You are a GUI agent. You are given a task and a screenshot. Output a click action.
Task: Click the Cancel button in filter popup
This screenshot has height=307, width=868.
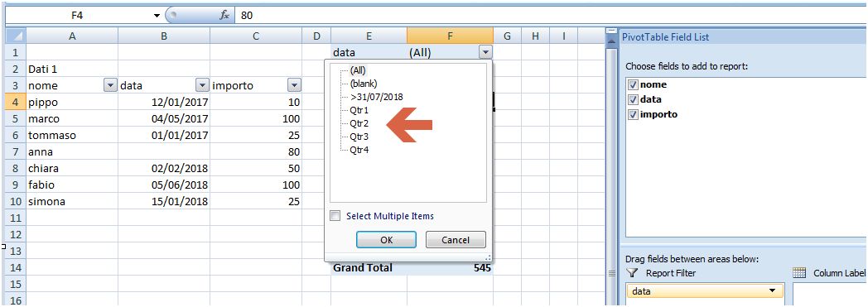point(456,240)
